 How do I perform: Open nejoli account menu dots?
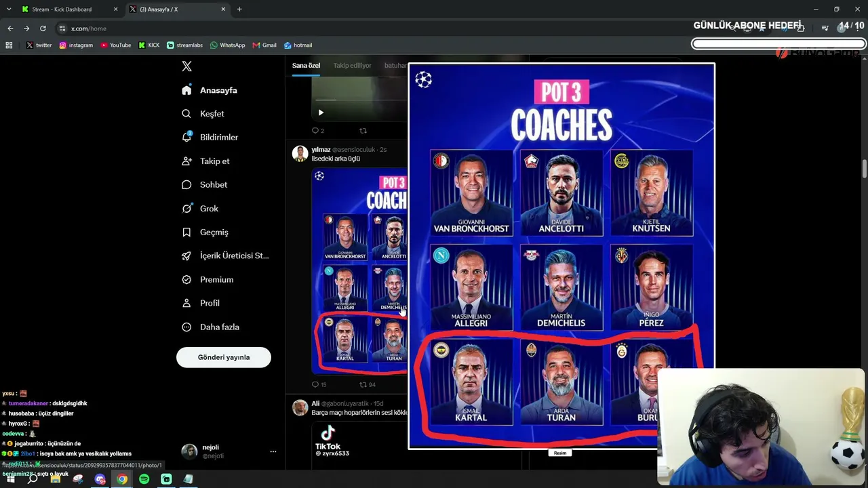273,451
